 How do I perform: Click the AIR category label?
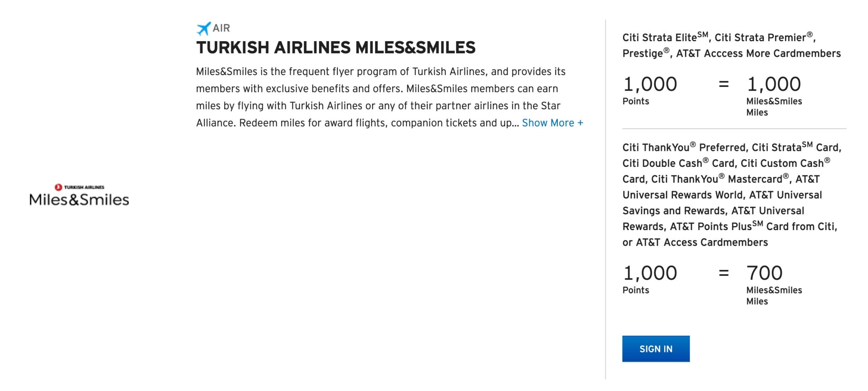tap(221, 28)
